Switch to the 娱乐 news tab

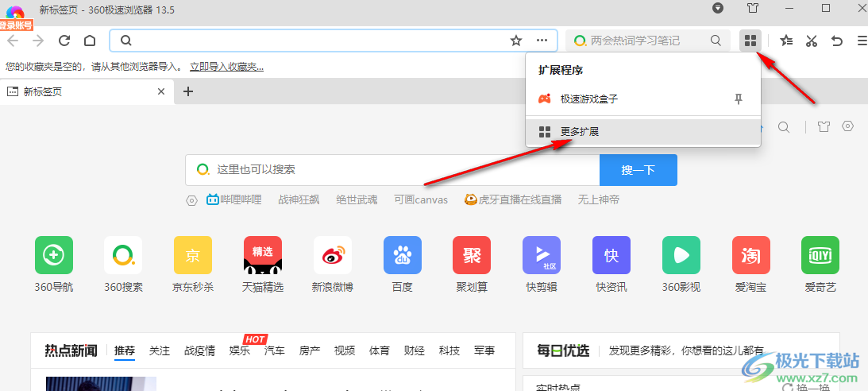click(240, 350)
